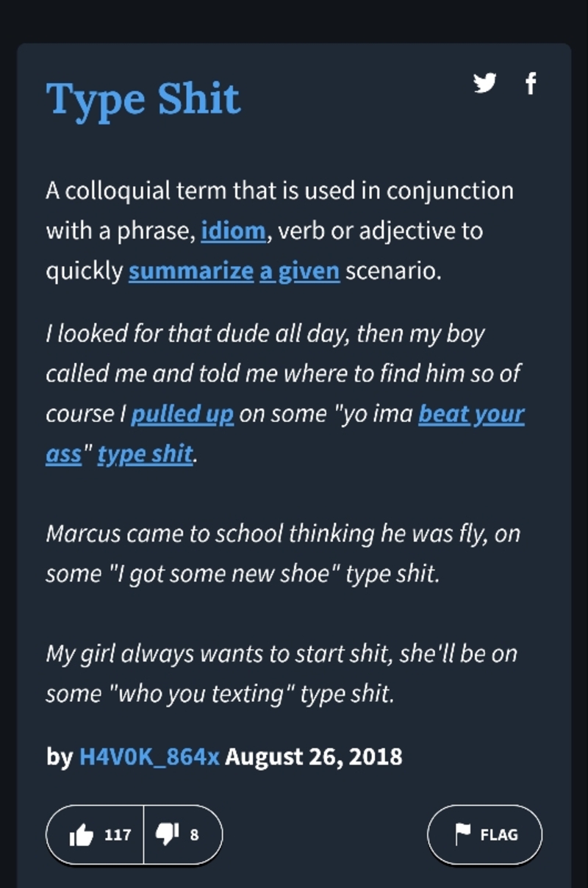Click the flag icon to report definition
588x888 pixels.
463,834
